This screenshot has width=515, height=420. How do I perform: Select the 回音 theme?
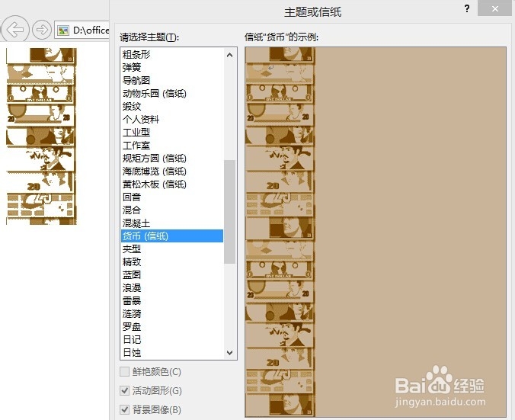(172, 197)
